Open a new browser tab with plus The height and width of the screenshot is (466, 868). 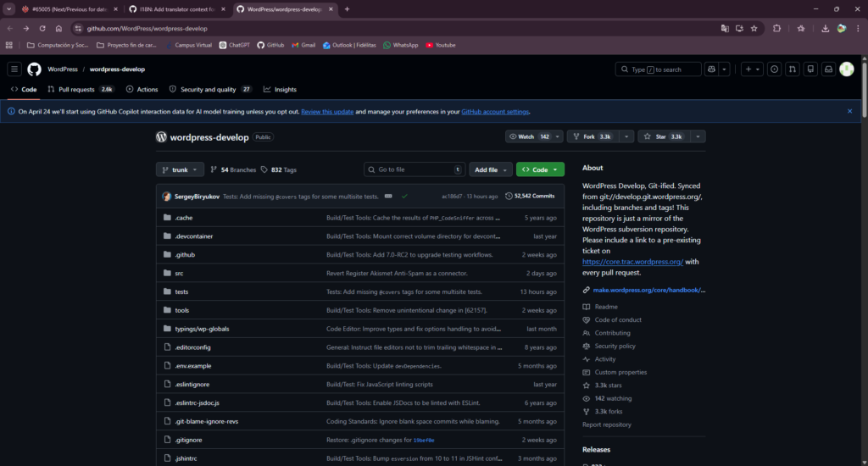347,8
